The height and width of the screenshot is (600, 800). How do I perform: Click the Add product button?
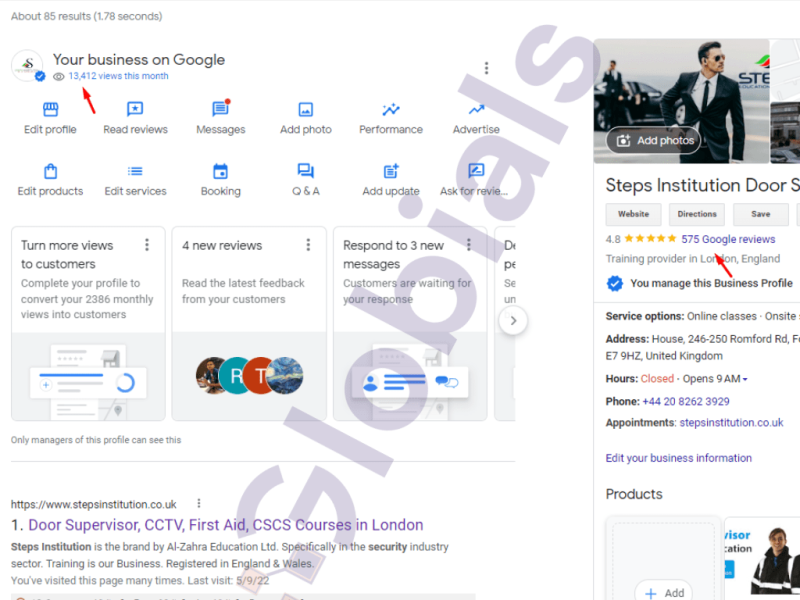(x=664, y=592)
